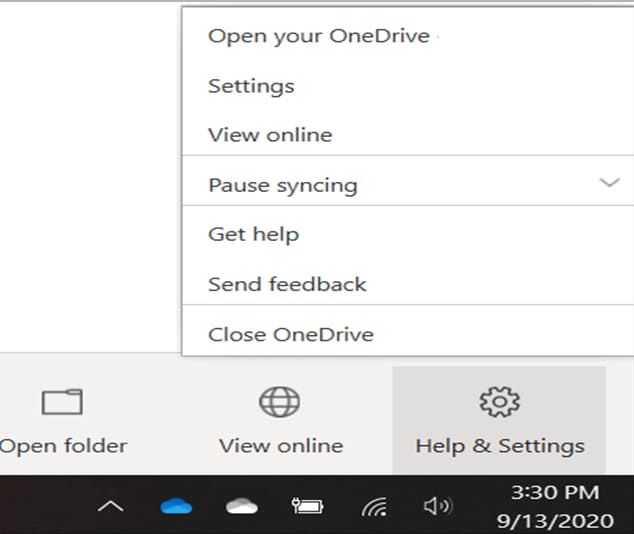This screenshot has width=634, height=534.
Task: Choose Send feedback menu item
Action: pos(287,284)
